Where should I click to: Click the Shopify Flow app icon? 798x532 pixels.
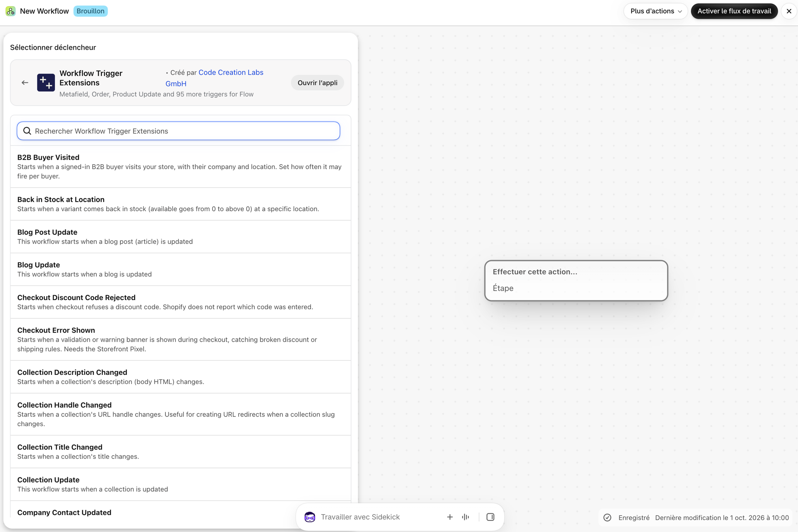coord(10,11)
